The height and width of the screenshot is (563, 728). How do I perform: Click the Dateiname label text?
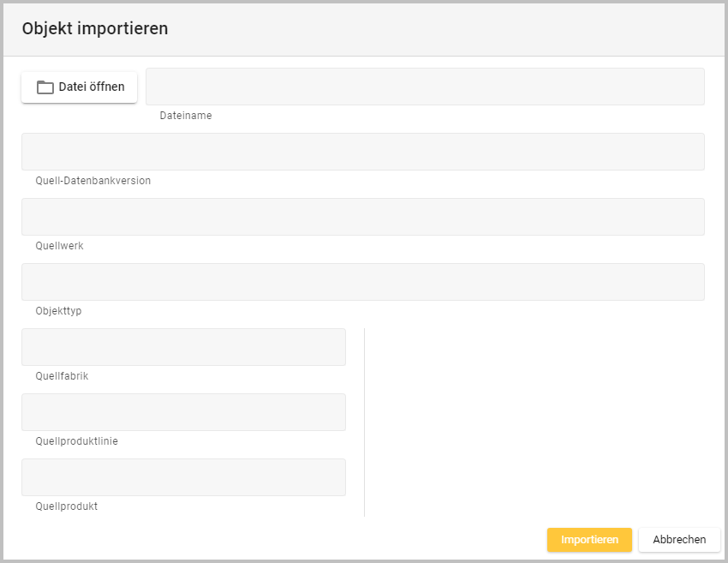click(x=186, y=116)
